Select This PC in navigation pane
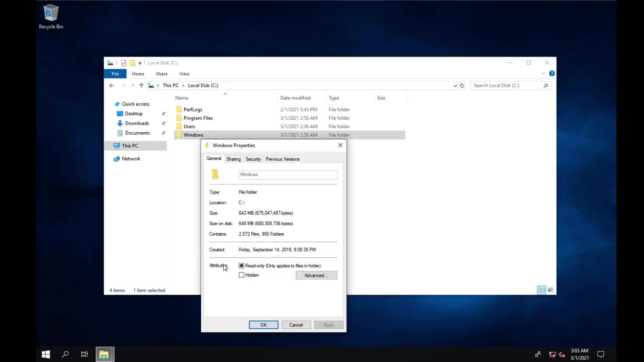Image resolution: width=644 pixels, height=362 pixels. click(130, 146)
